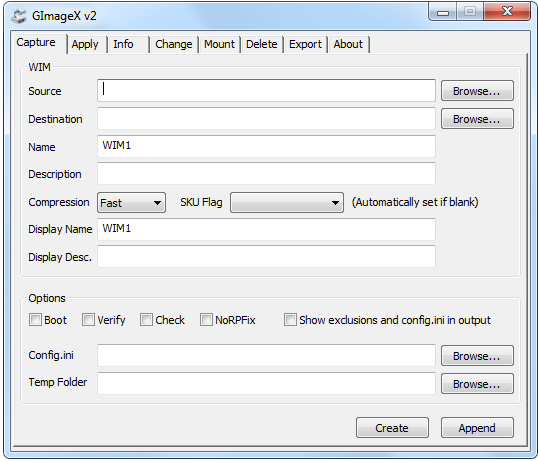Check Show exclusions and config.ini in output
The height and width of the screenshot is (461, 538).
point(290,320)
